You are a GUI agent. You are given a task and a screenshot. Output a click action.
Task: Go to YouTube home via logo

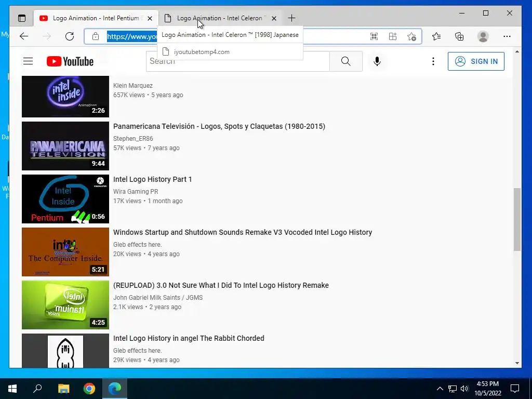click(70, 61)
